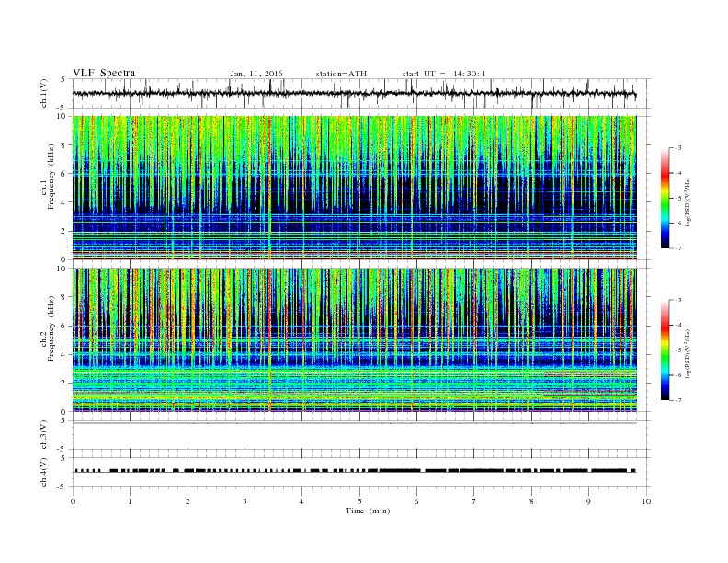Click the black dashed ch.4 signal trace
Screen dimensions: 728x563
(354, 471)
